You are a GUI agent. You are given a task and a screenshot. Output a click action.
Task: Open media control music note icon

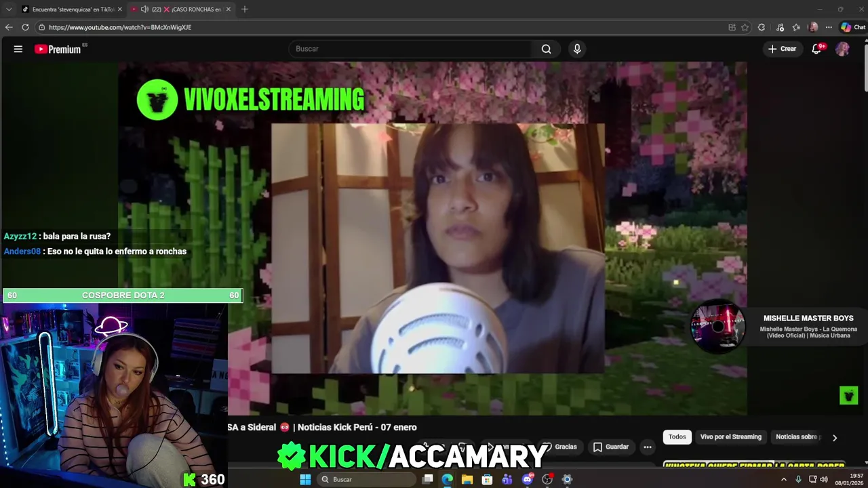pyautogui.click(x=780, y=27)
